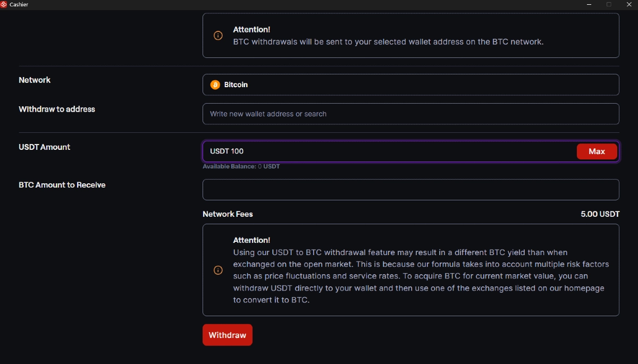This screenshot has height=364, width=638.
Task: Click the Cashier app icon in title bar
Action: click(x=4, y=4)
